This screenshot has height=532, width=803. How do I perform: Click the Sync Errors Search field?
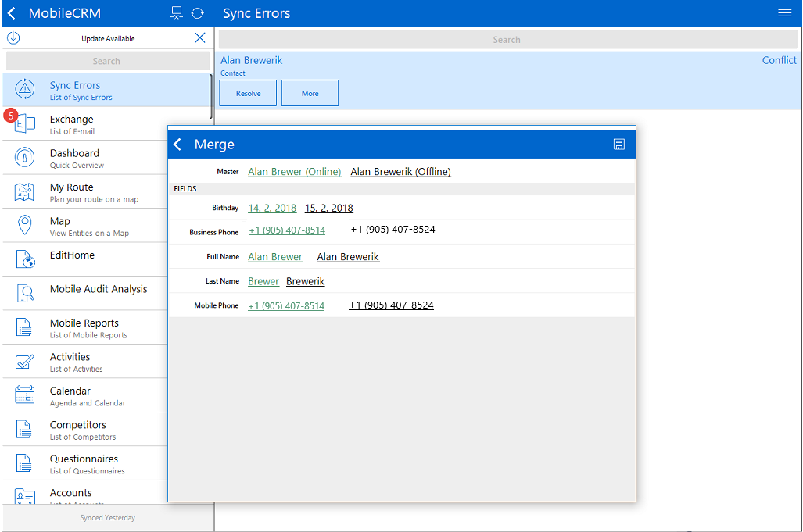(x=507, y=39)
